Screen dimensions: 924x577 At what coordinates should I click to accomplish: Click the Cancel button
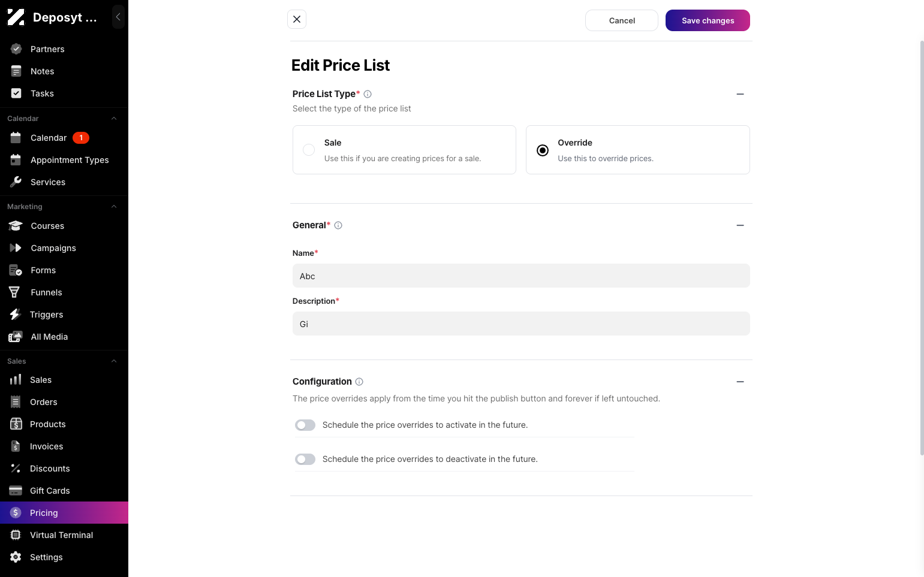[x=622, y=20]
